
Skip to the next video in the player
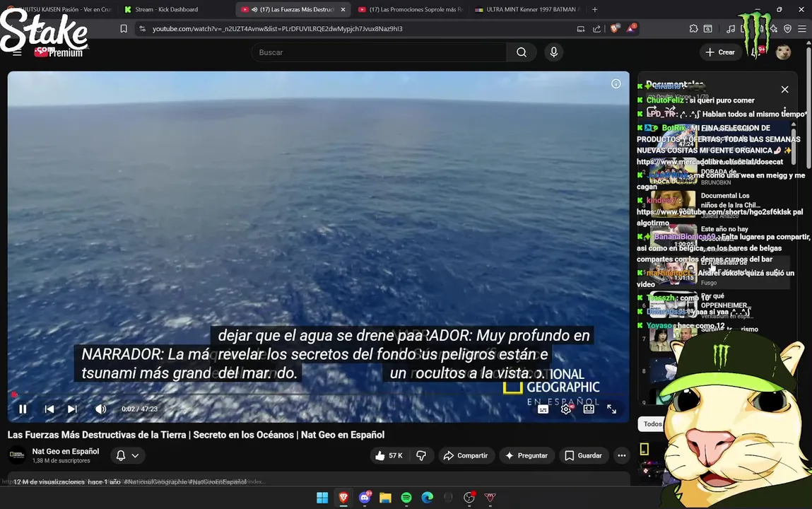click(72, 409)
